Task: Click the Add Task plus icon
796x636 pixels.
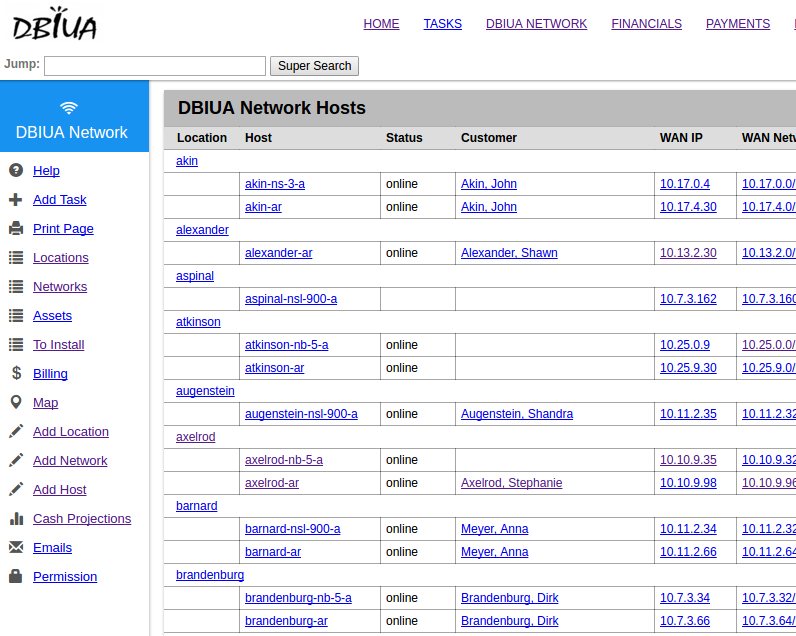Action: tap(16, 199)
